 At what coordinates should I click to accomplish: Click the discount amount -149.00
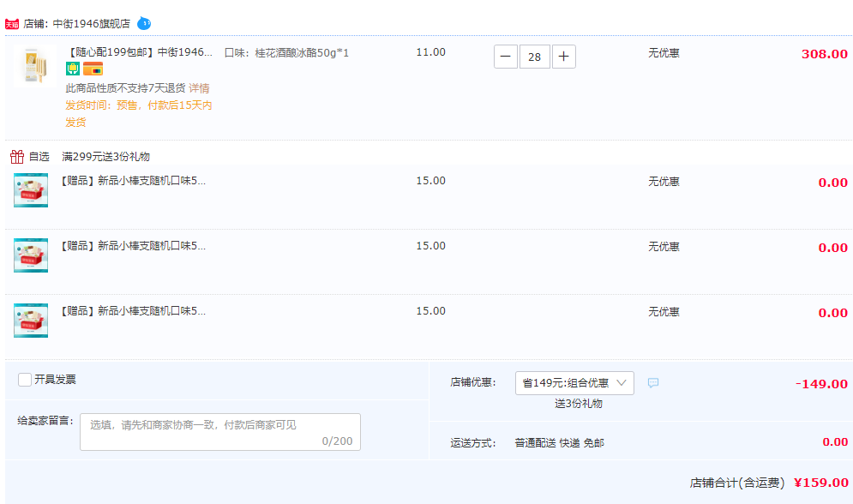(821, 384)
